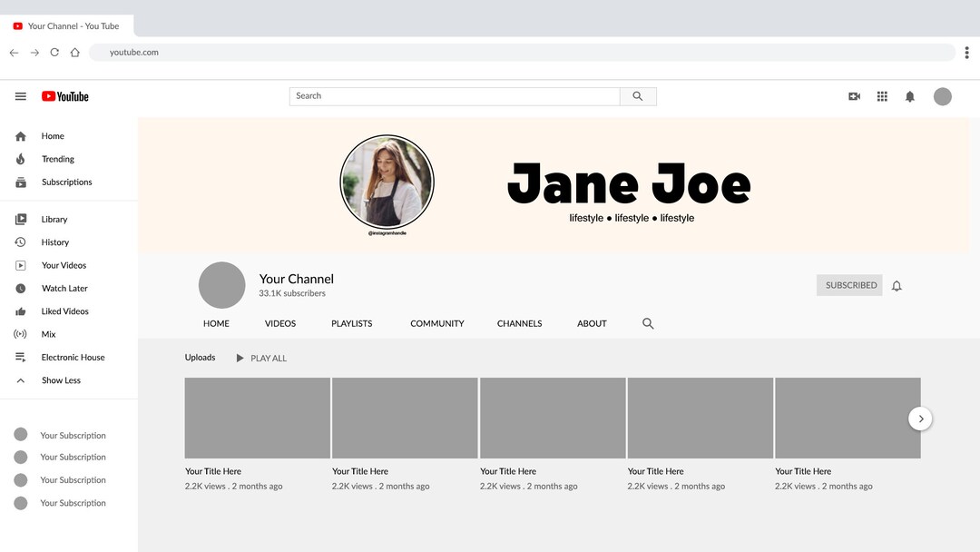
Task: Collapse sidebar with Show Less chevron
Action: [20, 379]
